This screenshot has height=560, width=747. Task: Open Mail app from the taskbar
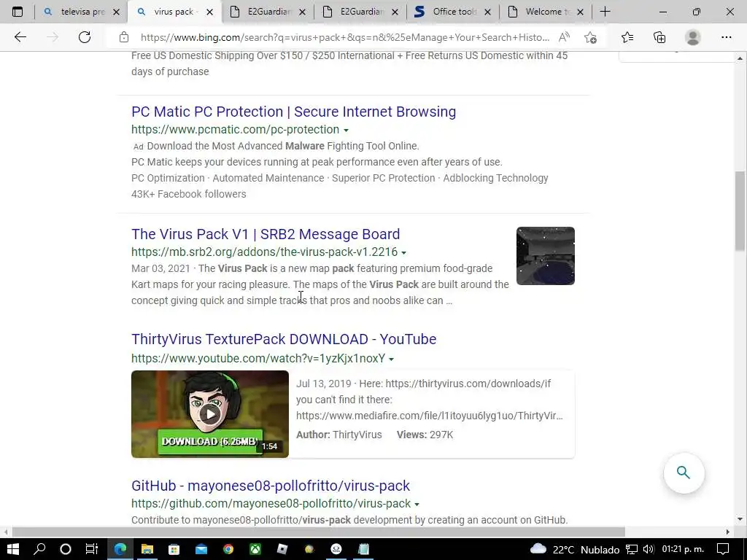coord(201,549)
